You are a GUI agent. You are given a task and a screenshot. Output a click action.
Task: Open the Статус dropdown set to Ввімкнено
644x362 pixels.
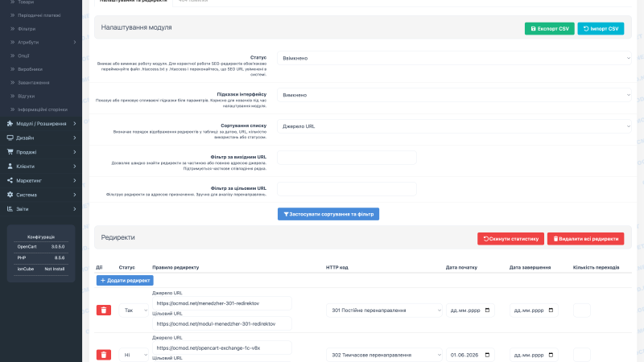pos(454,58)
